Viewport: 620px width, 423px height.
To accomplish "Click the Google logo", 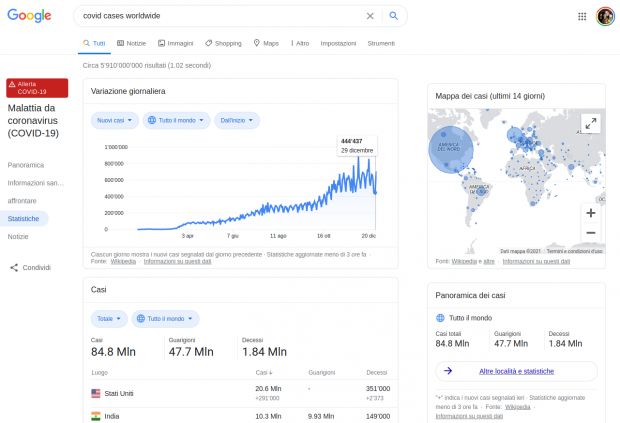I will [x=29, y=16].
